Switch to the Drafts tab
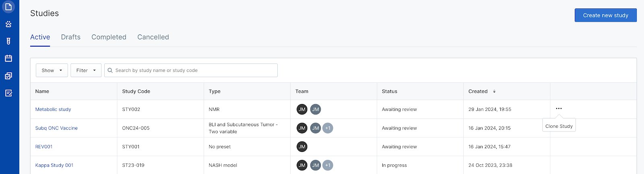The height and width of the screenshot is (174, 644). (x=71, y=37)
